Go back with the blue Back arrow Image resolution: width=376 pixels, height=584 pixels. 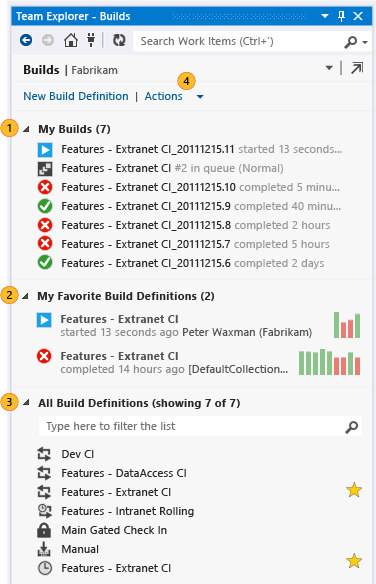[x=26, y=40]
